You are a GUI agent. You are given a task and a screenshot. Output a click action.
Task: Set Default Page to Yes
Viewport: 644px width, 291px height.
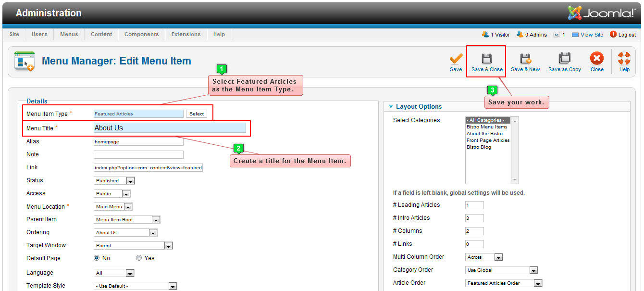[139, 258]
